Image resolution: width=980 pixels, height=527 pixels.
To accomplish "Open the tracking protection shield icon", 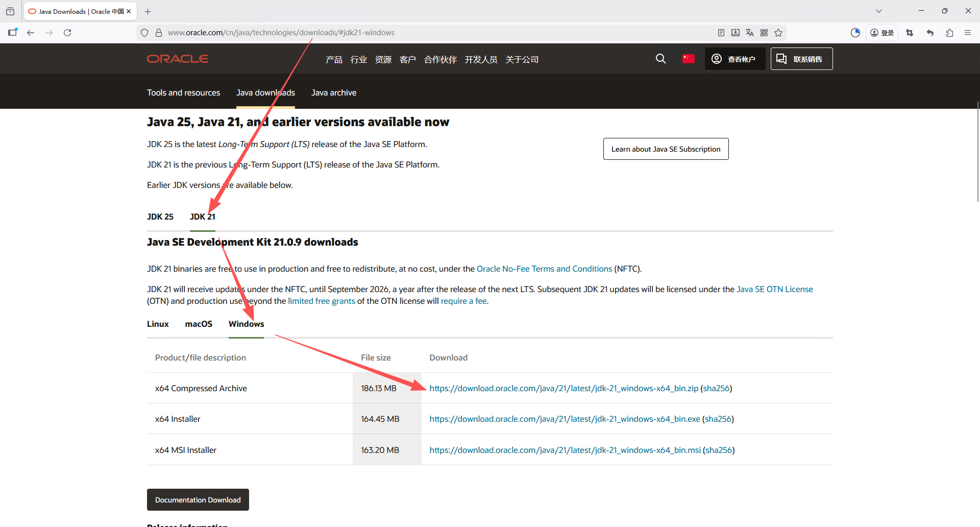I will (144, 33).
